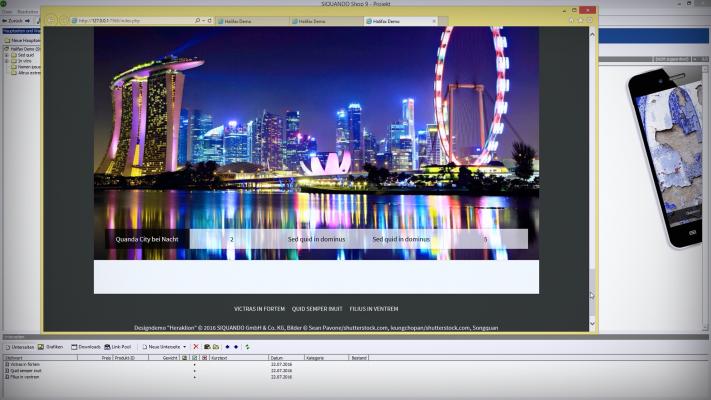
Task: Open the browser settings gear icon
Action: (x=589, y=20)
